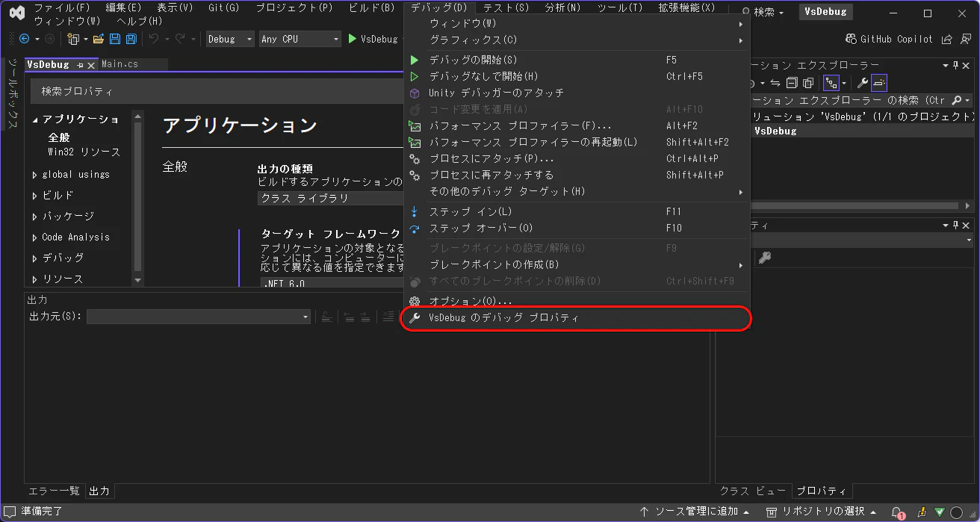This screenshot has height=522, width=980.
Task: Select Attach to Process (Ctrl+Alt+P)
Action: point(577,158)
